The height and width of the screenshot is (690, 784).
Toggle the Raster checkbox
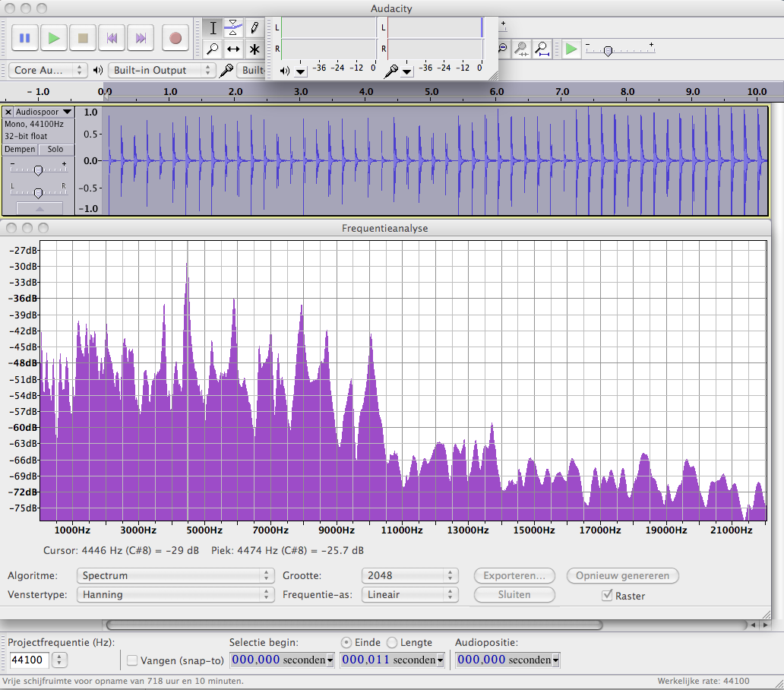(x=607, y=596)
